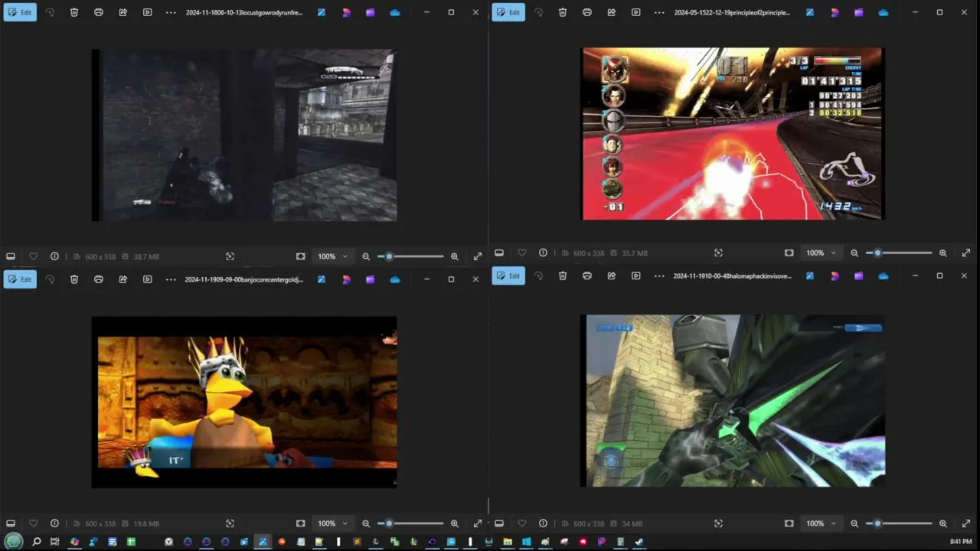This screenshot has width=980, height=551.
Task: Delete the photo in the locust window
Action: click(x=74, y=12)
